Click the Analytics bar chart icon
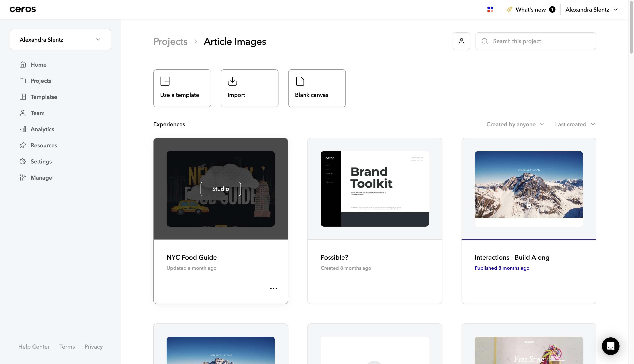 (x=23, y=129)
